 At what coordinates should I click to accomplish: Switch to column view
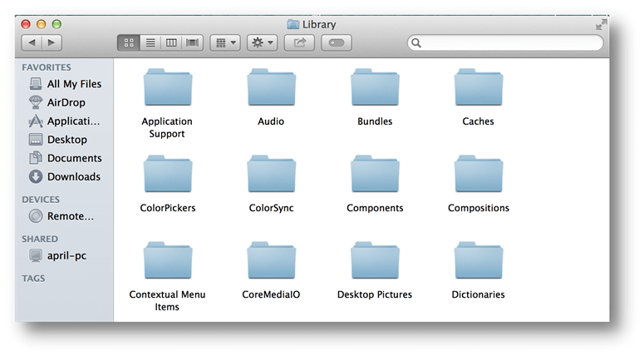[x=171, y=42]
